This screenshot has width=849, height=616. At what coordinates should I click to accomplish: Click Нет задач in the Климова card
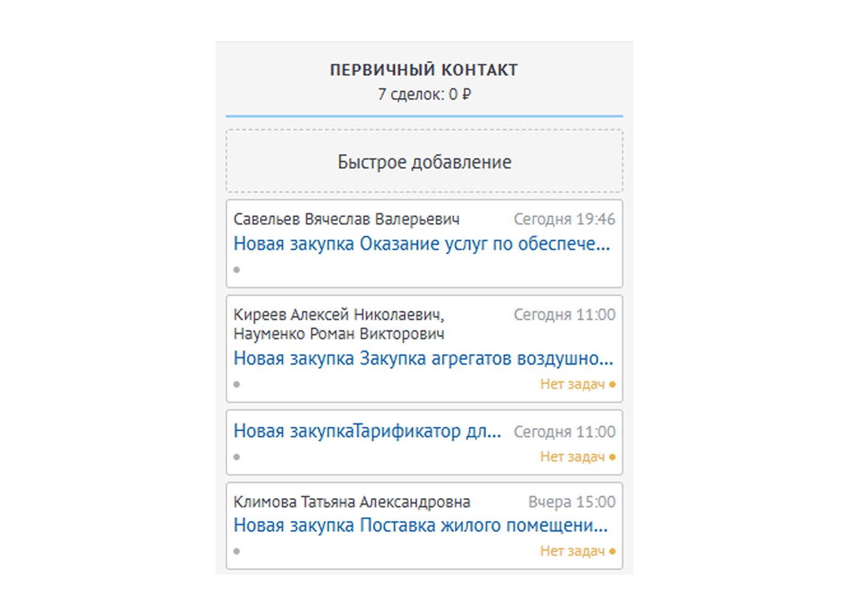click(x=572, y=551)
